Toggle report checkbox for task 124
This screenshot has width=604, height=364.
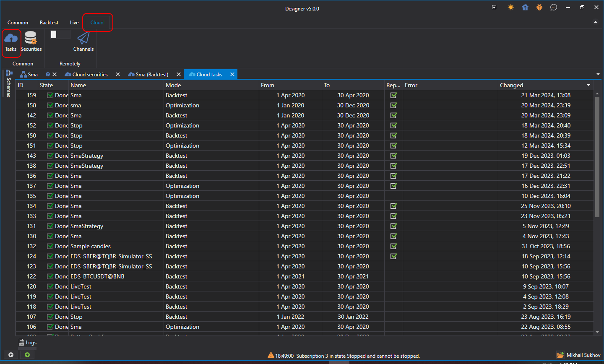click(x=393, y=256)
